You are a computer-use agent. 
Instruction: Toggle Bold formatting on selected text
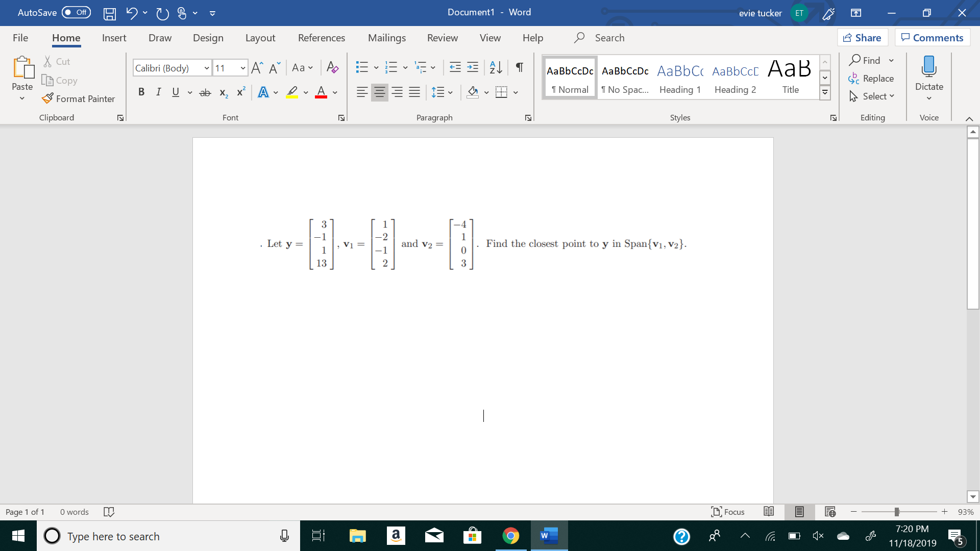click(x=140, y=91)
